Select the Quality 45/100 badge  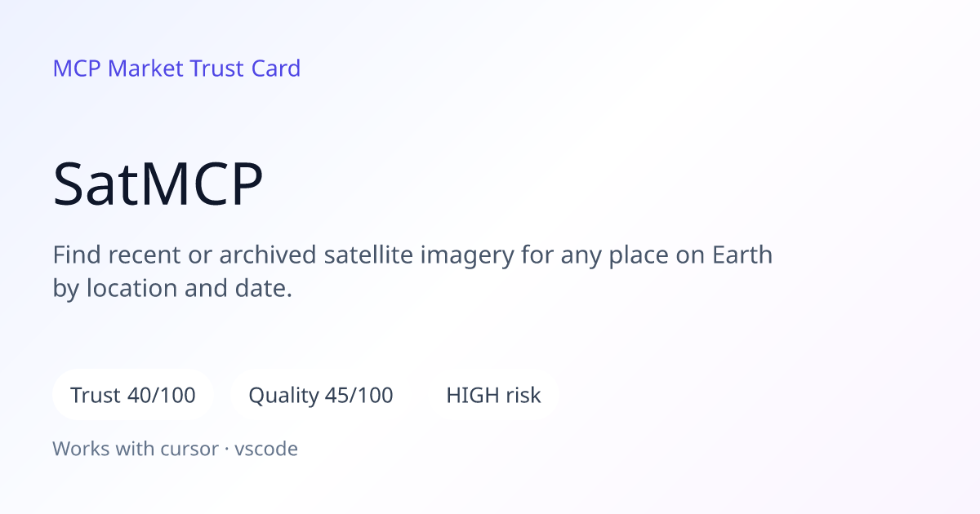click(321, 396)
